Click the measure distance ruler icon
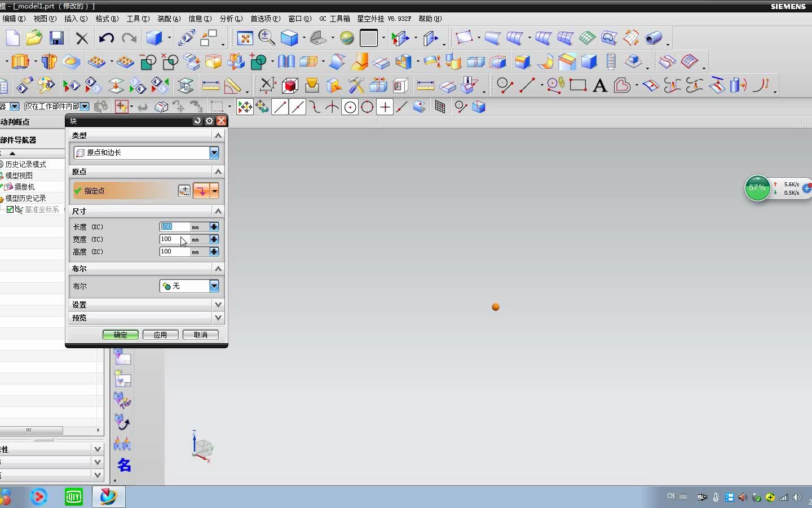 [210, 85]
